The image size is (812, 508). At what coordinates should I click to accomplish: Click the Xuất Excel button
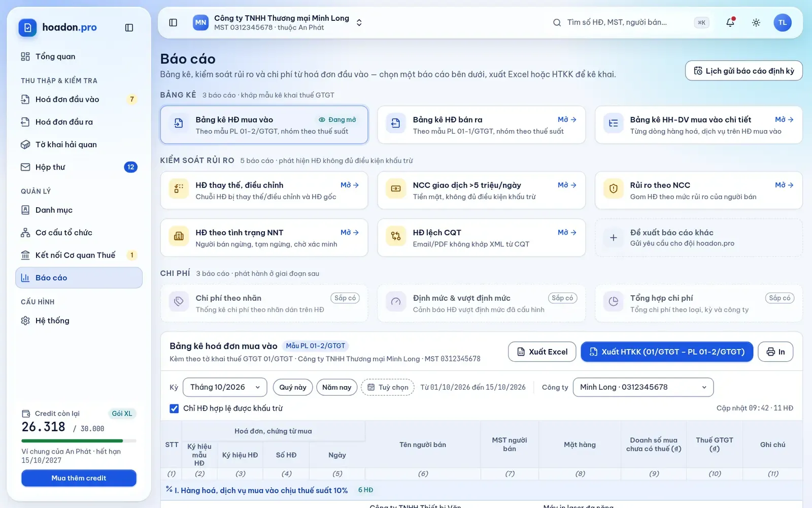542,352
